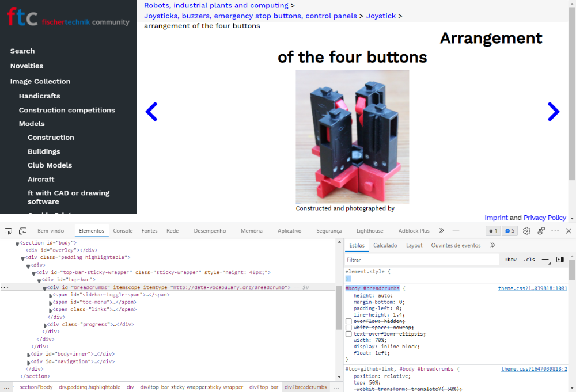The image size is (576, 392).
Task: Open the Lighthouse tab
Action: 370,231
